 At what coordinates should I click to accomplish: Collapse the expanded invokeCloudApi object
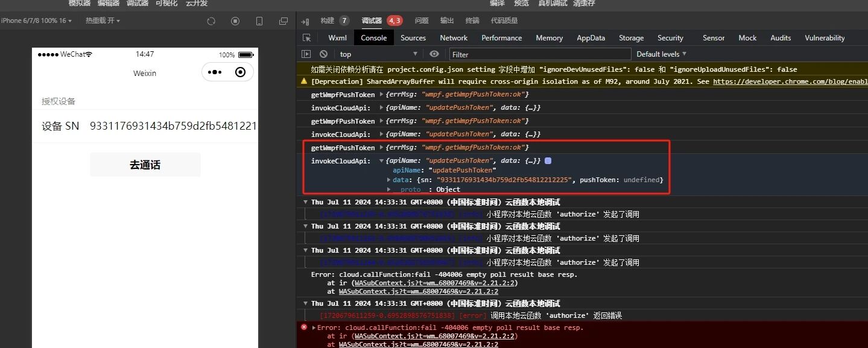click(381, 161)
